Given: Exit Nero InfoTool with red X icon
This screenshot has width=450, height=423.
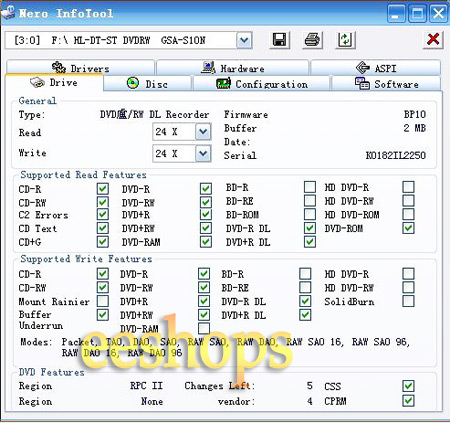Looking at the screenshot, I should (433, 40).
